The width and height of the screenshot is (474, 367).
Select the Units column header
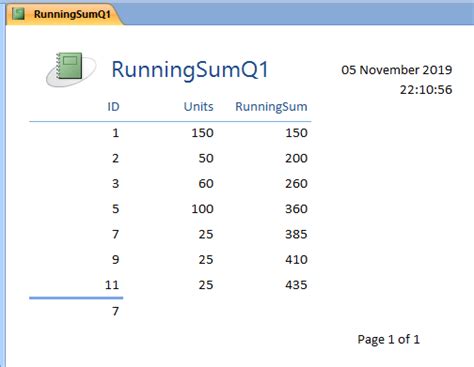tap(198, 107)
